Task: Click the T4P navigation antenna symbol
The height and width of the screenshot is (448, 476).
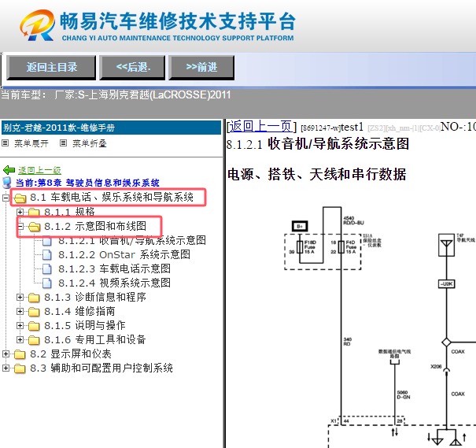Action: (x=446, y=245)
